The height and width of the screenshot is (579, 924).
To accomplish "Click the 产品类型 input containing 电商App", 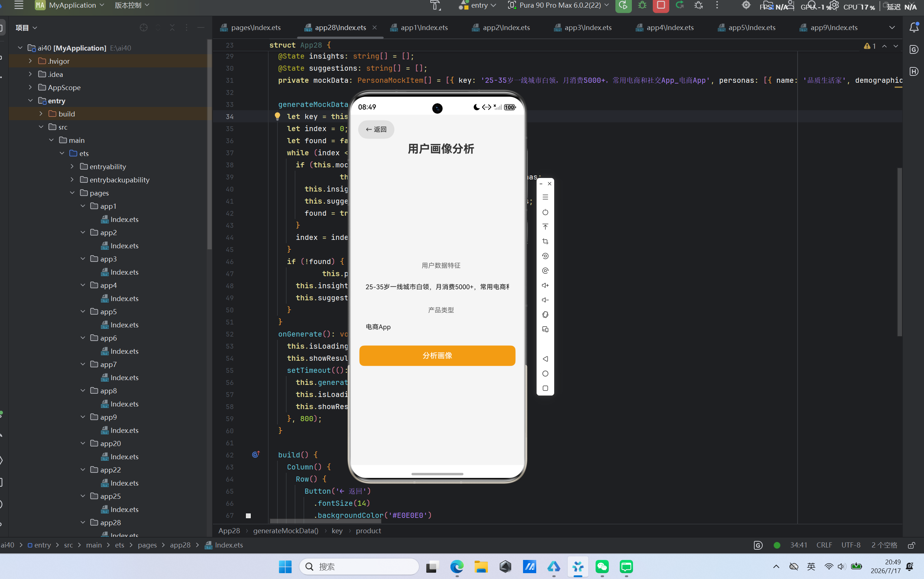I will pos(437,327).
